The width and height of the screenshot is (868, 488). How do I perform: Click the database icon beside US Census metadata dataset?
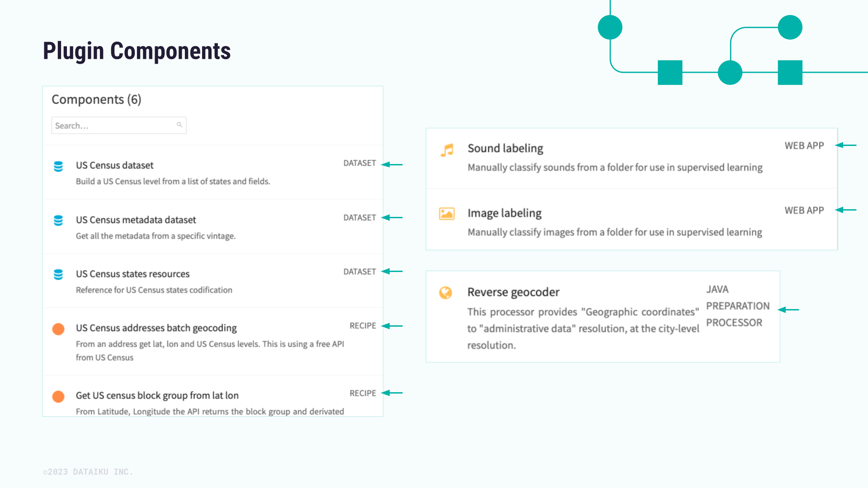(58, 221)
